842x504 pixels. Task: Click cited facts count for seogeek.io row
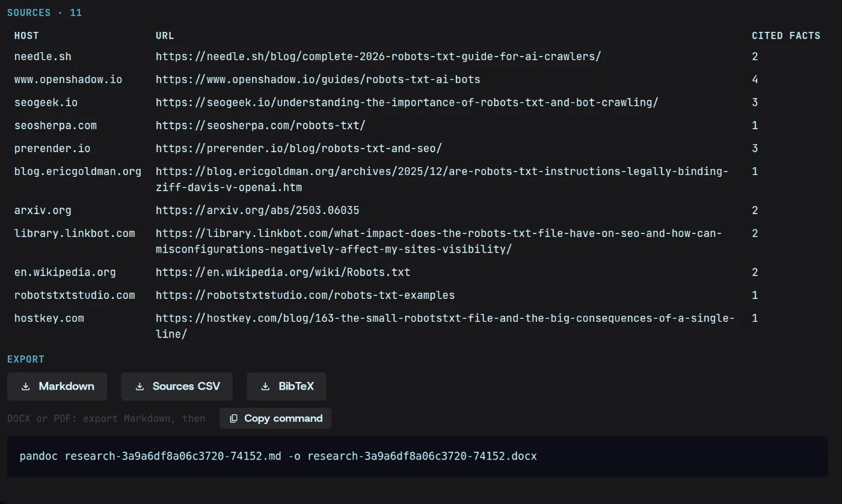coord(755,102)
